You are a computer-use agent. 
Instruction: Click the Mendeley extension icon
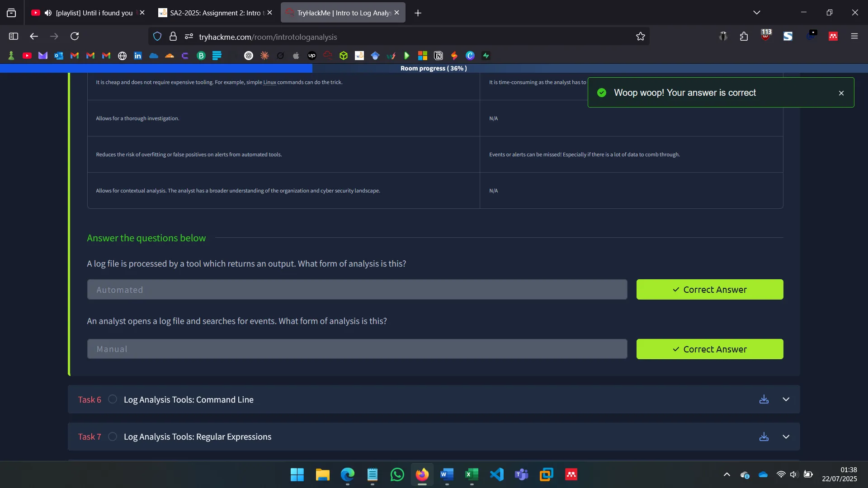pos(833,36)
